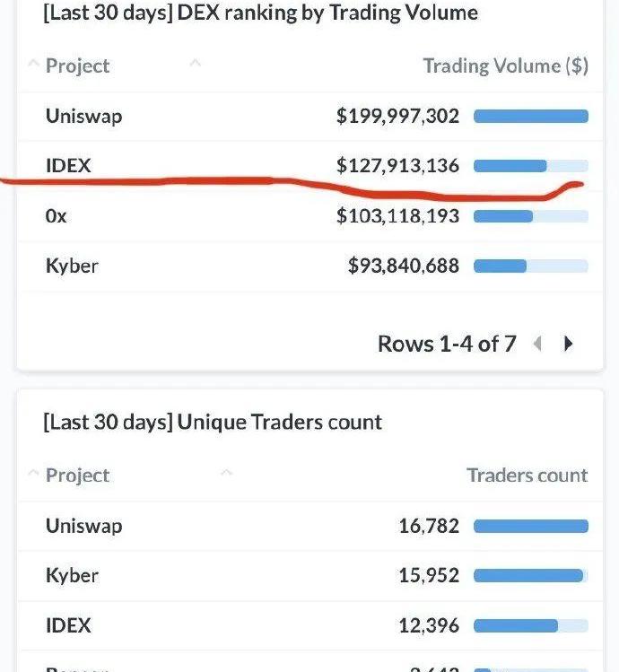Click the Rows 1-4 of 7 indicator

point(447,344)
